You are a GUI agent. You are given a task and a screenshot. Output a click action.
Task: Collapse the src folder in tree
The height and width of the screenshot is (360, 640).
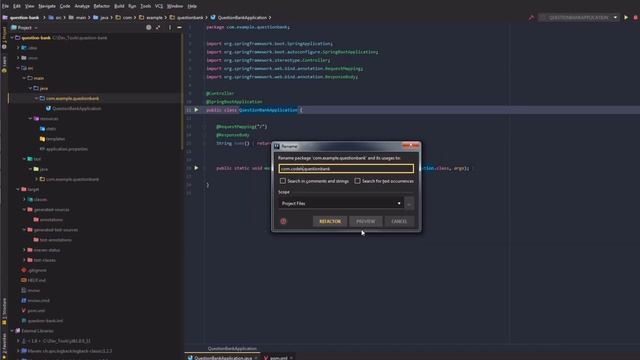tap(18, 68)
